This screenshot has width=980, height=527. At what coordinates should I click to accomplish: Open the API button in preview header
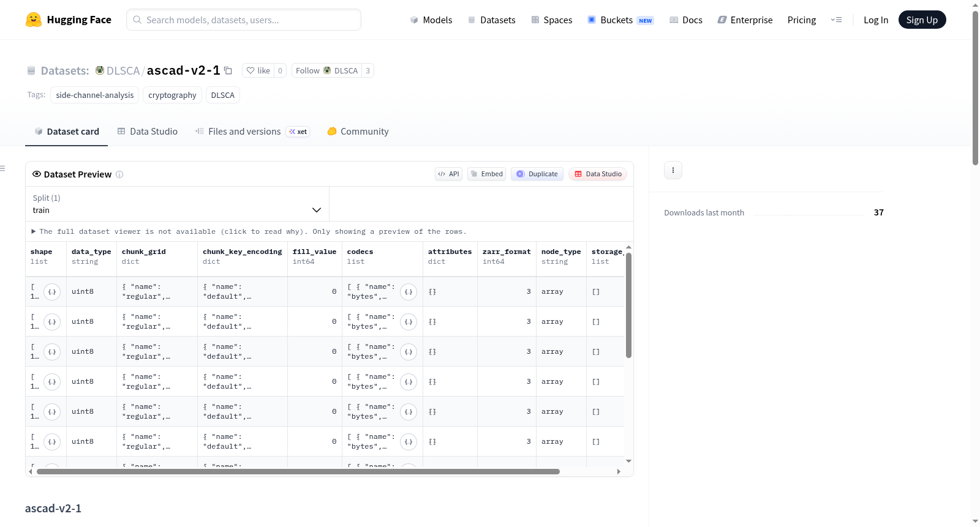(448, 174)
